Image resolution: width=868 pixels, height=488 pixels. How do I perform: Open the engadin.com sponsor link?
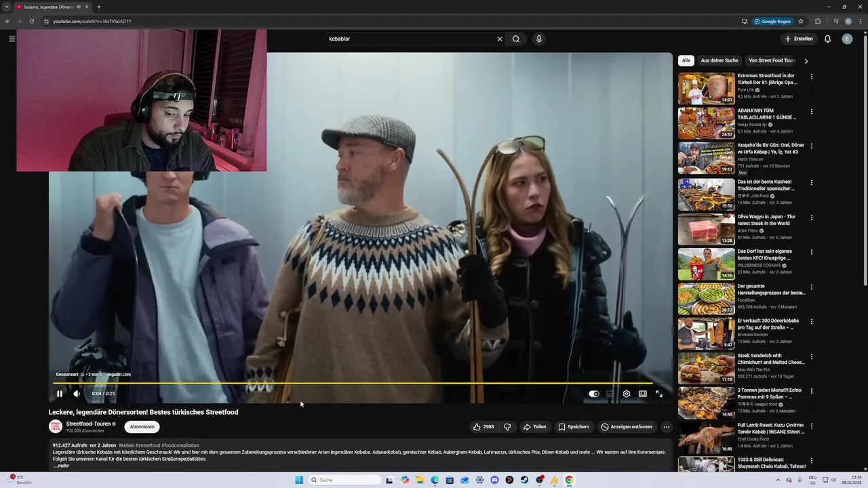click(x=119, y=374)
